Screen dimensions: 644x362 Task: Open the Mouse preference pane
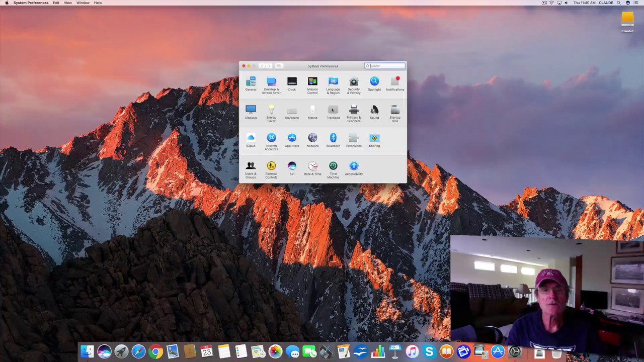312,112
